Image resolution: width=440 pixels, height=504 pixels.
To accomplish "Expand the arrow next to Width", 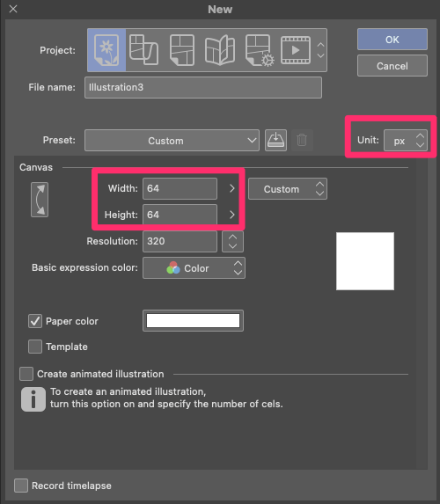I will tap(232, 188).
